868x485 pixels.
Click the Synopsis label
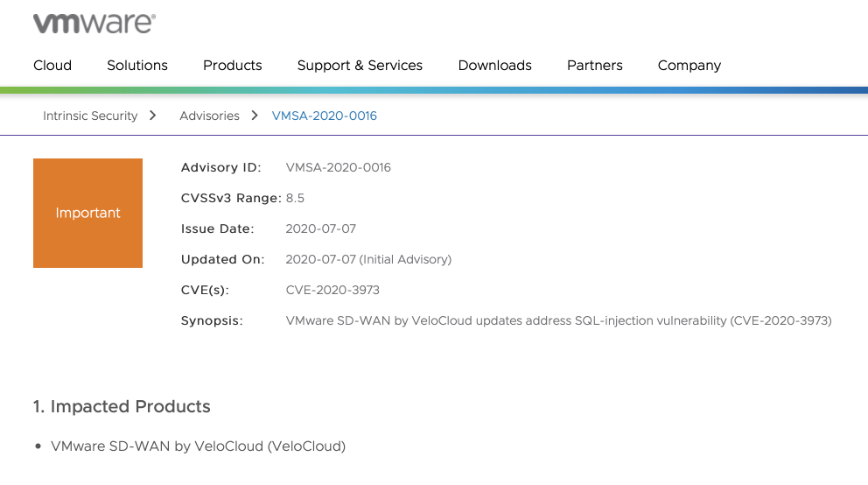coord(212,320)
